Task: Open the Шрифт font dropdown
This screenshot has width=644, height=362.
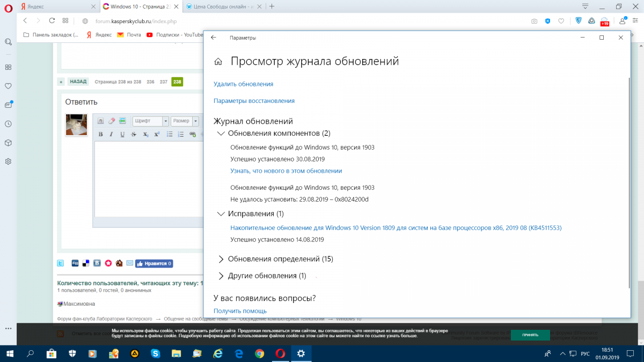Action: click(x=150, y=121)
